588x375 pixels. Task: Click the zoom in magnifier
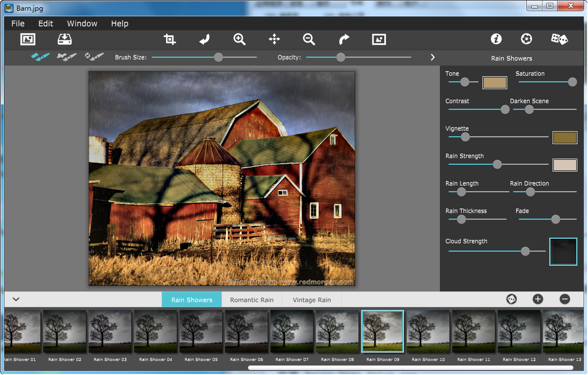(240, 39)
